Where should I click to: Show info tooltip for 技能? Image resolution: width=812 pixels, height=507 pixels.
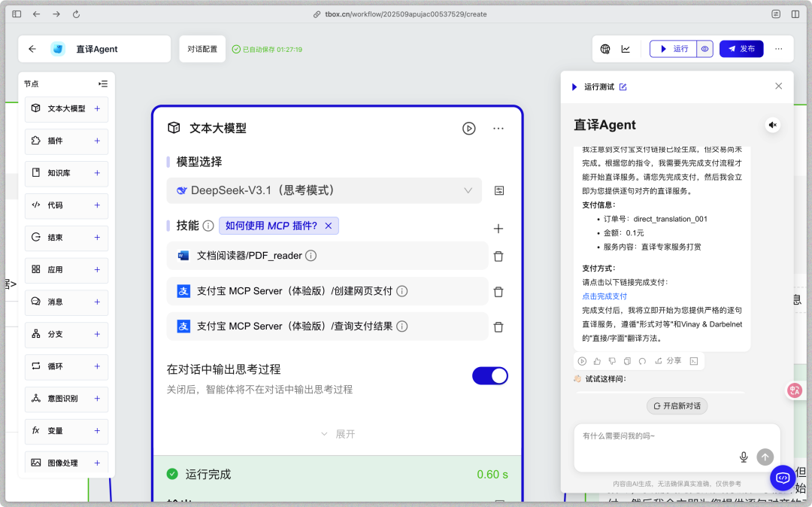[x=208, y=226]
